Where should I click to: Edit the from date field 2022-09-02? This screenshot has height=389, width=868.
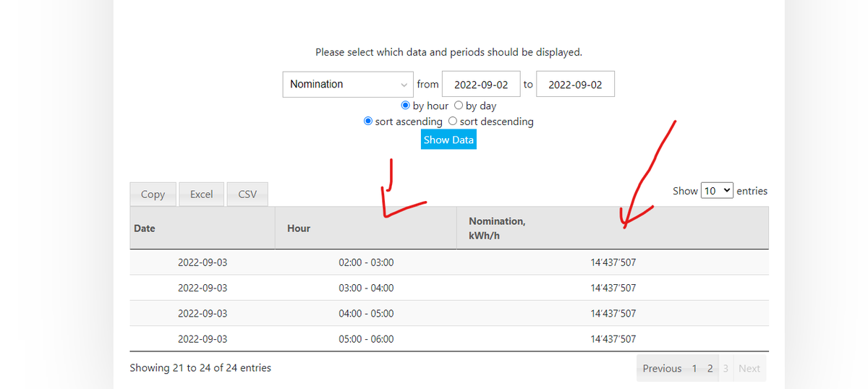coord(481,85)
